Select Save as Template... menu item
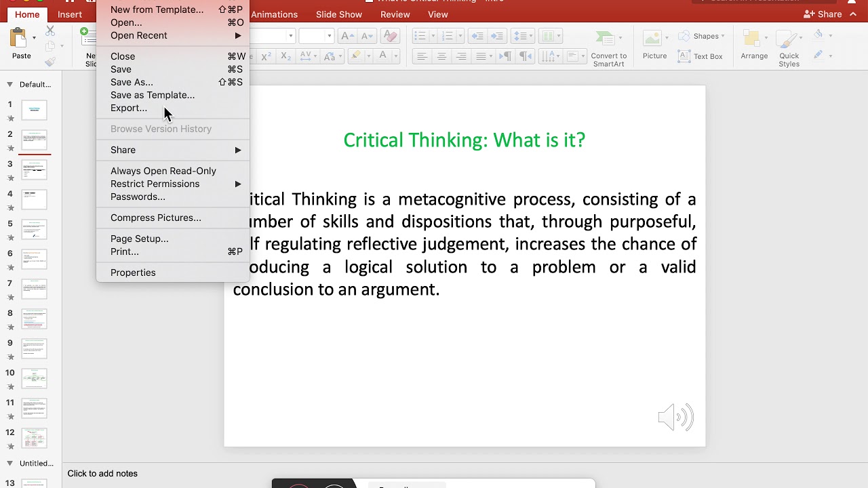868x488 pixels. pyautogui.click(x=153, y=95)
